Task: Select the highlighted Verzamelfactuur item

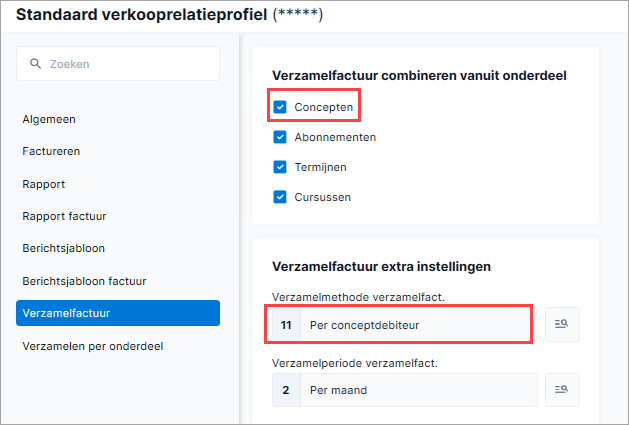Action: pyautogui.click(x=118, y=313)
